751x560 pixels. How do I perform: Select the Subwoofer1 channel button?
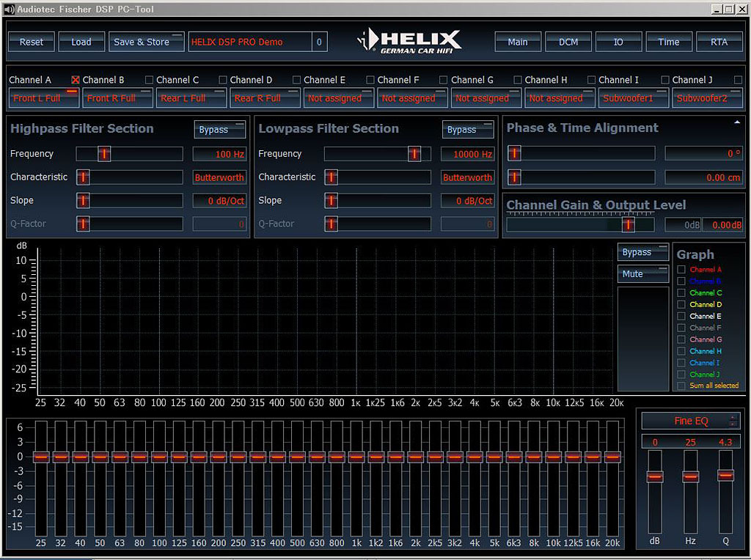tap(634, 98)
